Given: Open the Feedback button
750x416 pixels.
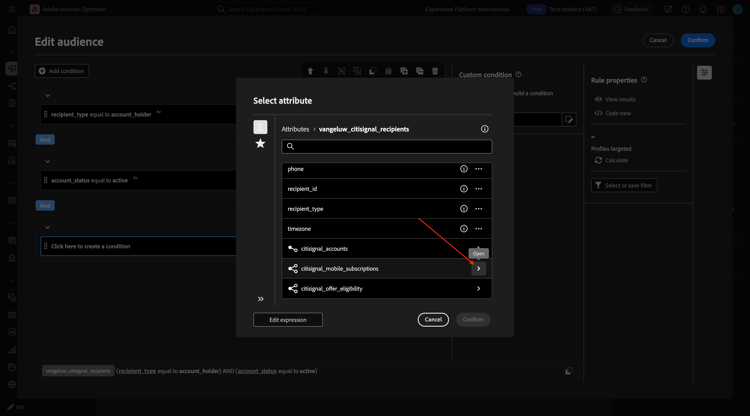Looking at the screenshot, I should [x=631, y=9].
